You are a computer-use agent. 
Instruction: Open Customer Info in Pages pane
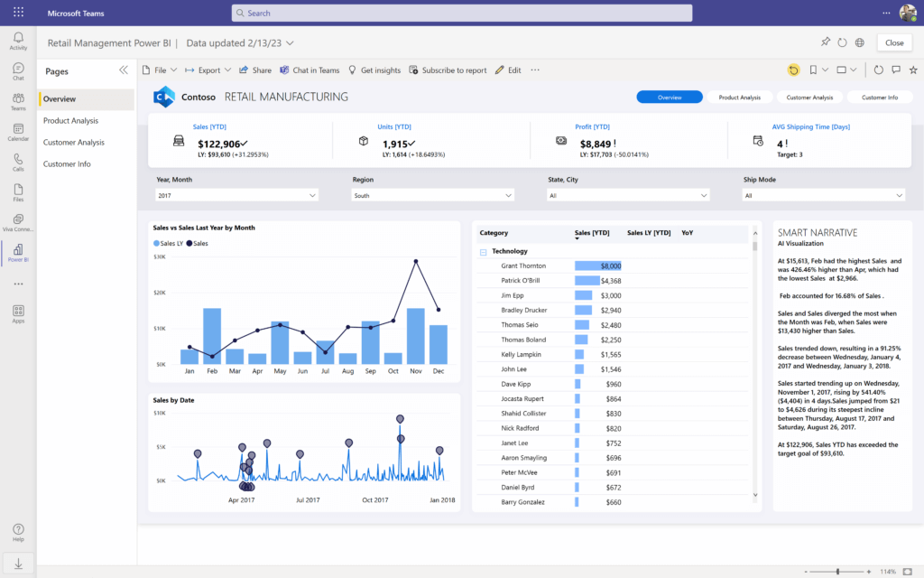[x=86, y=164]
